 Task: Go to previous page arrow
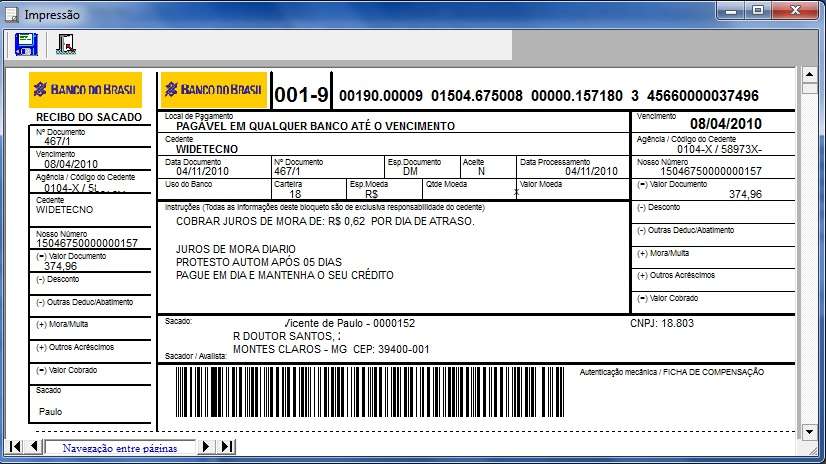pyautogui.click(x=34, y=447)
